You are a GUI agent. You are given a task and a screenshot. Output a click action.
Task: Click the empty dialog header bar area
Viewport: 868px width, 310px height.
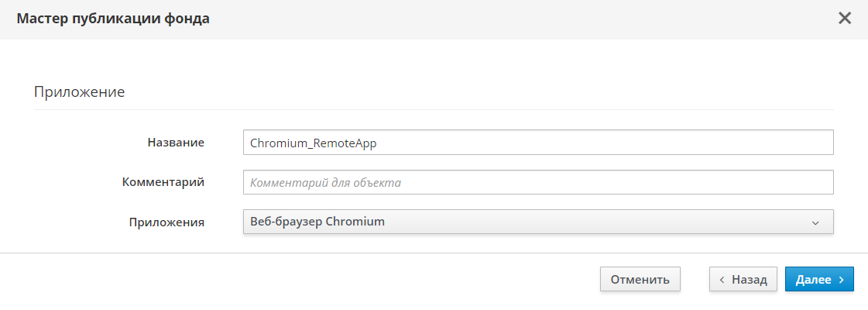(503, 19)
